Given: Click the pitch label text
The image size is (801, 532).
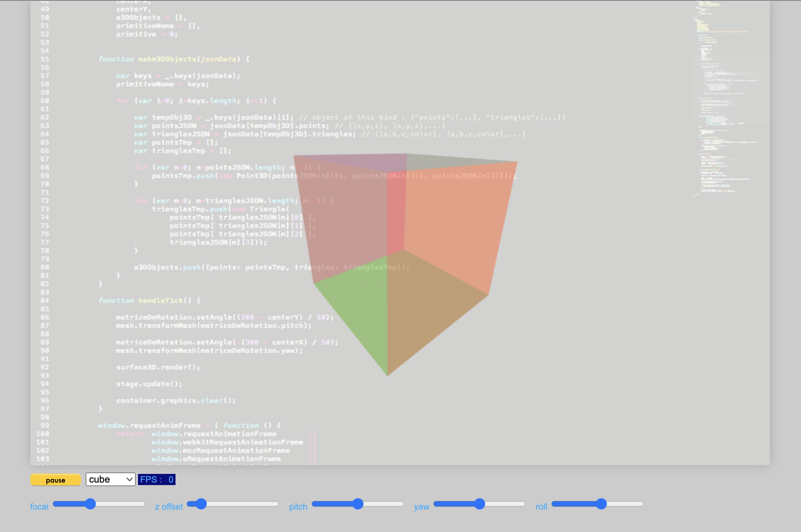Looking at the screenshot, I should tap(298, 506).
